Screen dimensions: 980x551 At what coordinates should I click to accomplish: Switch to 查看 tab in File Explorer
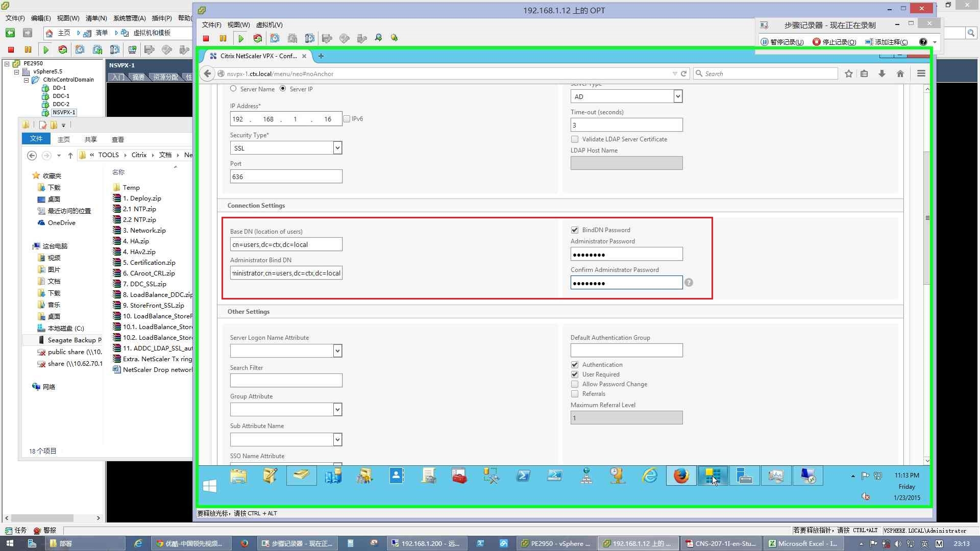[118, 139]
